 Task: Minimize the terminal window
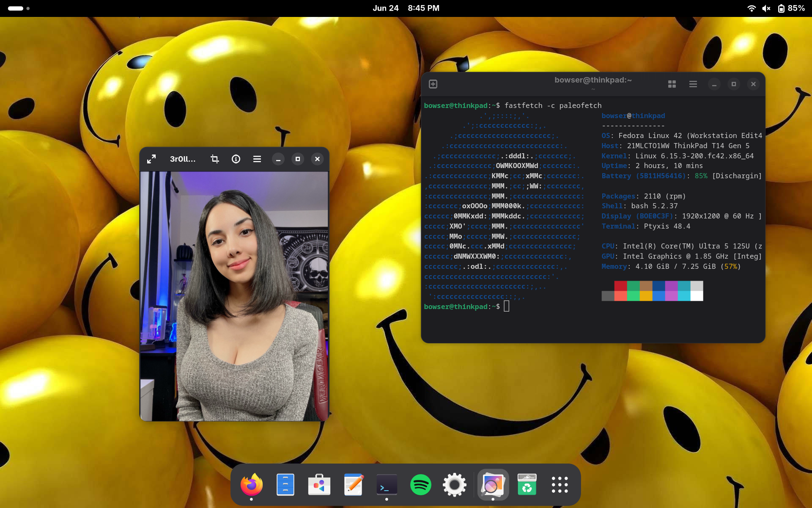(714, 84)
